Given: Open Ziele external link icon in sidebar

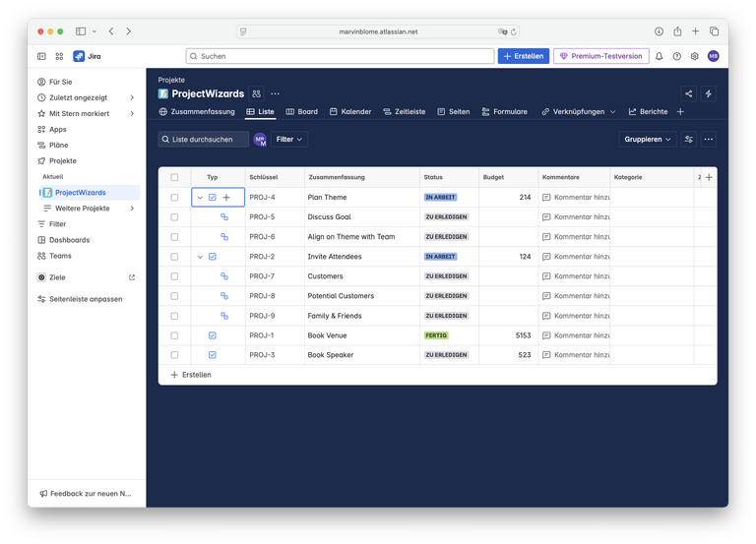Looking at the screenshot, I should point(132,277).
